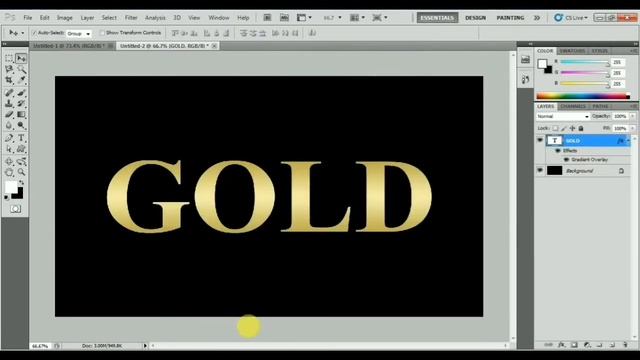Image resolution: width=640 pixels, height=360 pixels.
Task: Collapse the GOLD layer effects list
Action: 629,141
